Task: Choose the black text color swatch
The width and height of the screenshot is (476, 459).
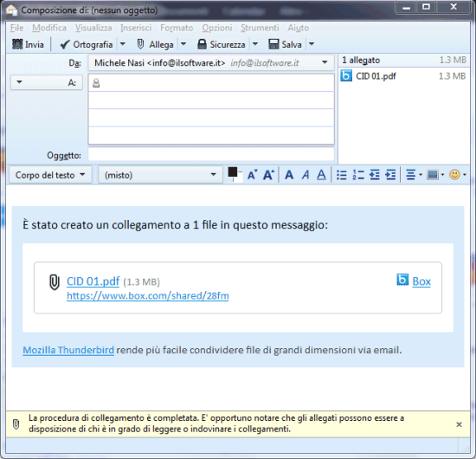Action: (233, 172)
